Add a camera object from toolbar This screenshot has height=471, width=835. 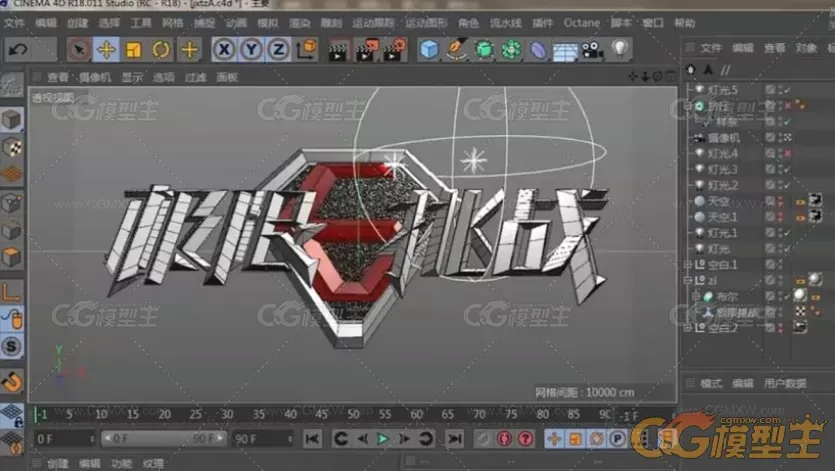(592, 50)
